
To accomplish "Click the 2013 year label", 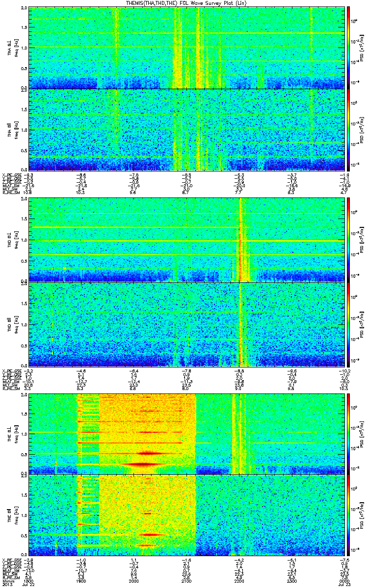I will (6, 585).
